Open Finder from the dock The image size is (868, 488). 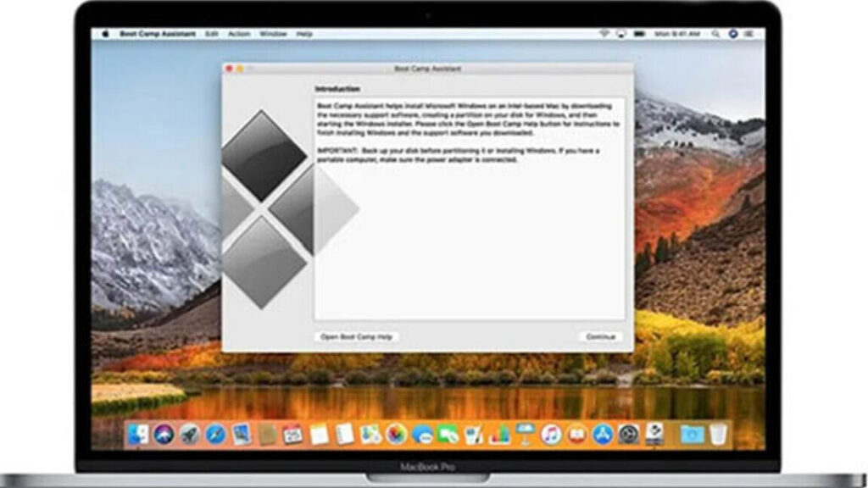pos(138,435)
